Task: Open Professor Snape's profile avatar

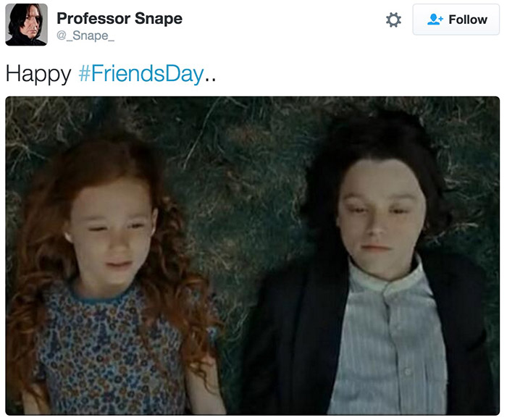Action: [x=27, y=25]
